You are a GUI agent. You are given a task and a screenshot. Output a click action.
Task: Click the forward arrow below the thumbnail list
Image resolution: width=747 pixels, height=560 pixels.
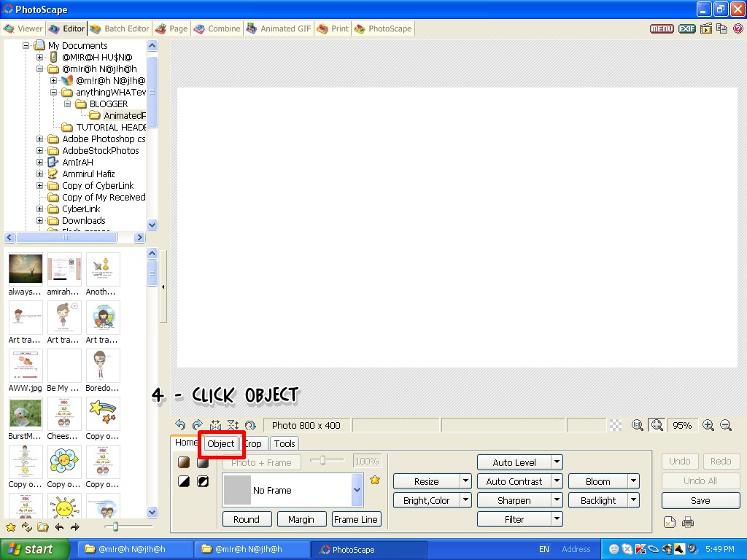[x=75, y=527]
